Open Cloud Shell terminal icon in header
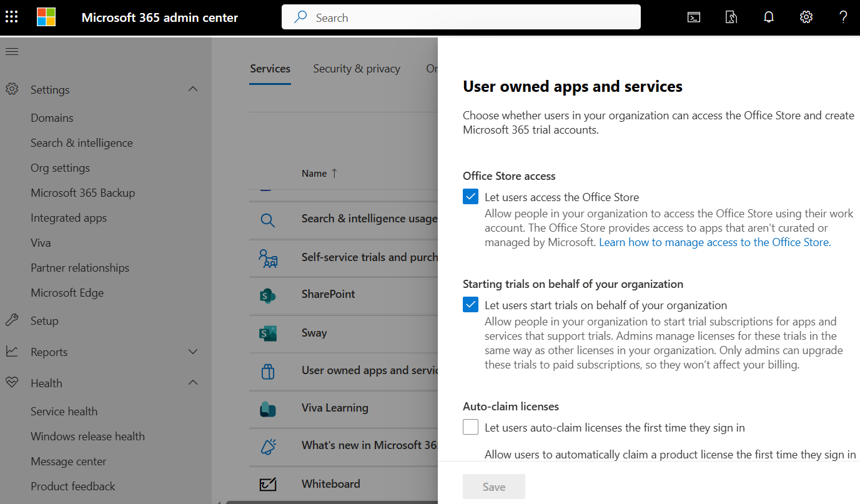The width and height of the screenshot is (860, 504). point(693,17)
